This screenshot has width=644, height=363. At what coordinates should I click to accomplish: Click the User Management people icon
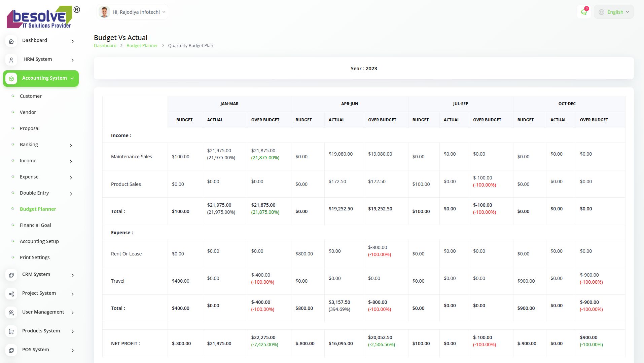(x=11, y=313)
